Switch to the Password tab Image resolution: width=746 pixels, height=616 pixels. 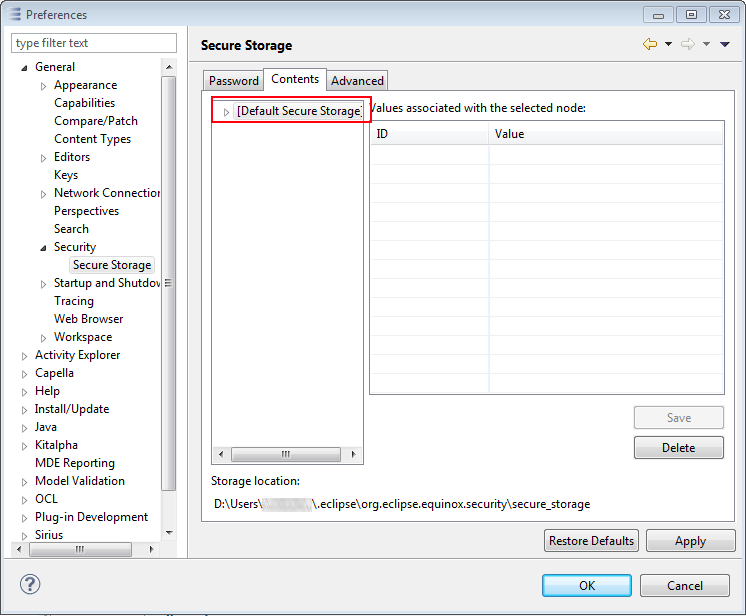(234, 81)
